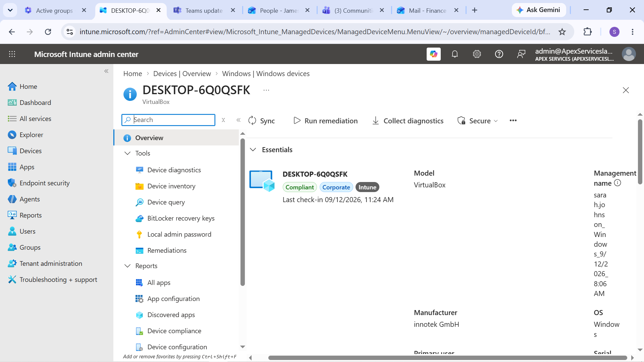Open the Copilot icon in header

pyautogui.click(x=433, y=54)
